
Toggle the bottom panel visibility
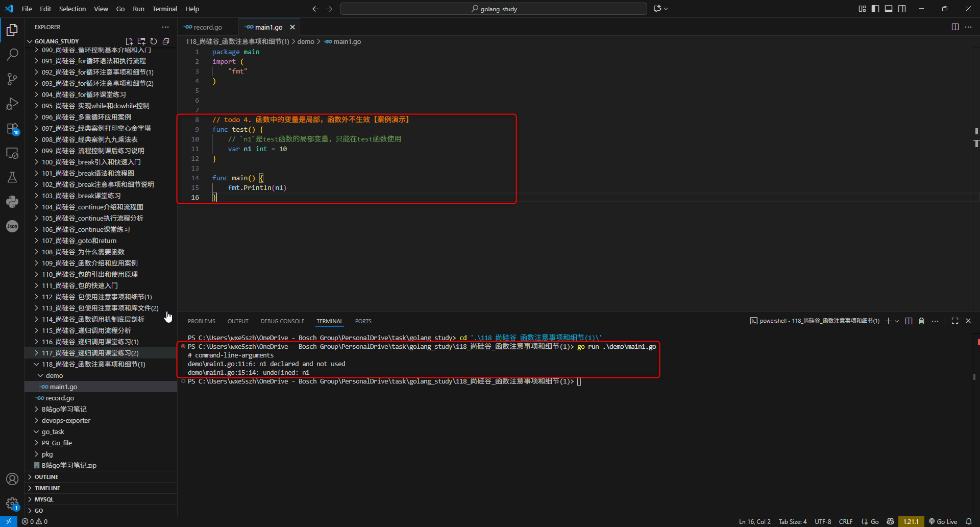click(889, 9)
